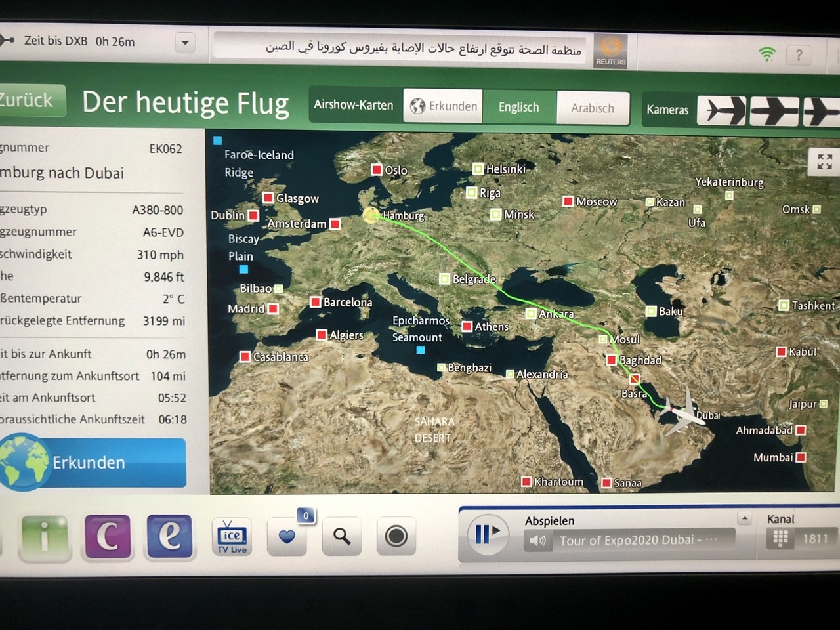Open the channel keypad grid icon
840x630 pixels.
pyautogui.click(x=780, y=538)
